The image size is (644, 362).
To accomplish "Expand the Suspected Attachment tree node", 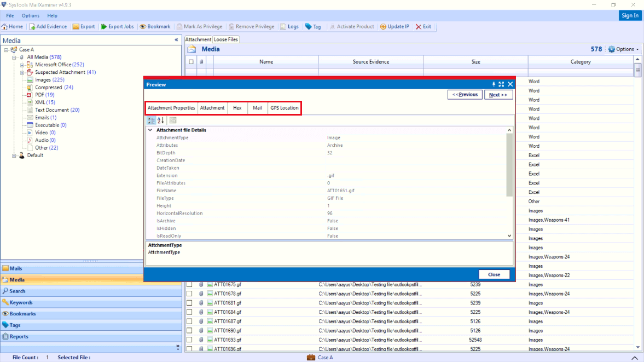I will pos(22,73).
